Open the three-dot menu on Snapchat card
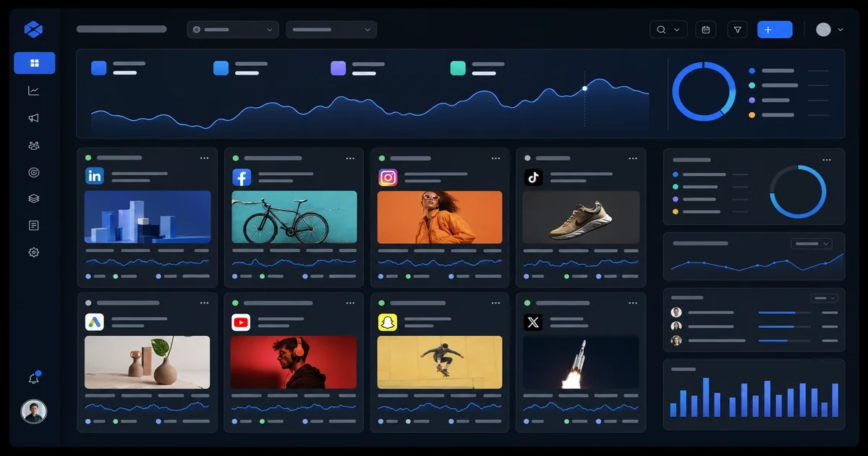868x456 pixels. coord(495,303)
